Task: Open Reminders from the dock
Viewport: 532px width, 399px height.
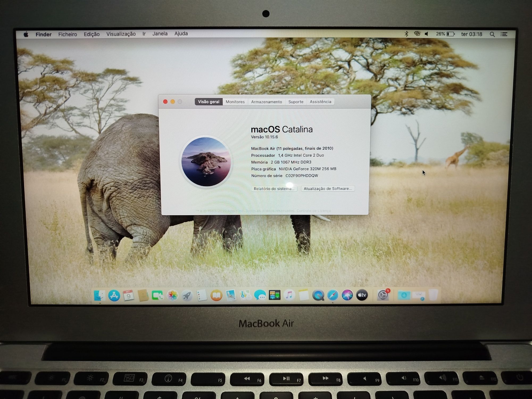Action: 202,295
